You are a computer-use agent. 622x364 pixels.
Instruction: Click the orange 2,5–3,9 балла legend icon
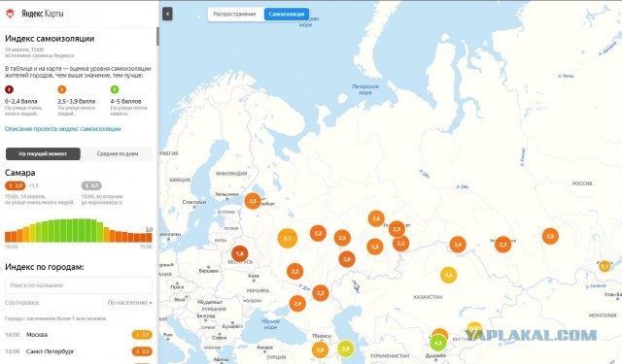pos(62,89)
